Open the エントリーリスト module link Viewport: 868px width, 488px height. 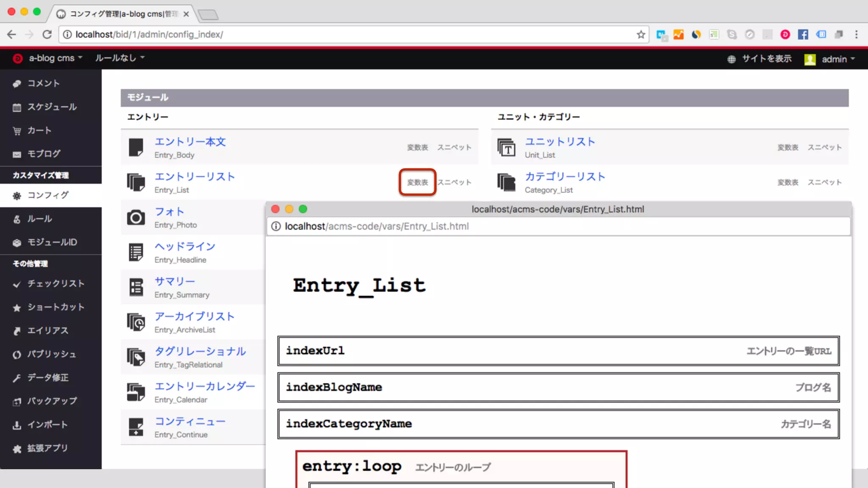(x=194, y=177)
